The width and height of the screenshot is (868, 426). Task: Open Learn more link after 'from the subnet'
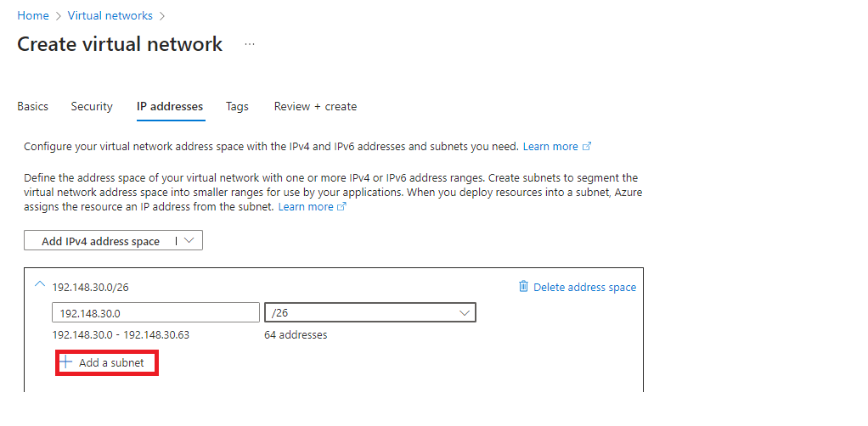[306, 207]
